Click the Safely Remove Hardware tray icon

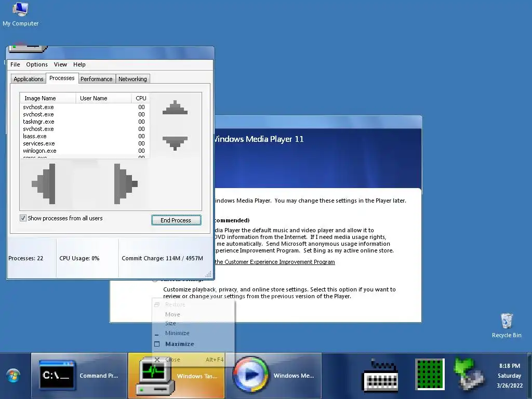pos(469,374)
